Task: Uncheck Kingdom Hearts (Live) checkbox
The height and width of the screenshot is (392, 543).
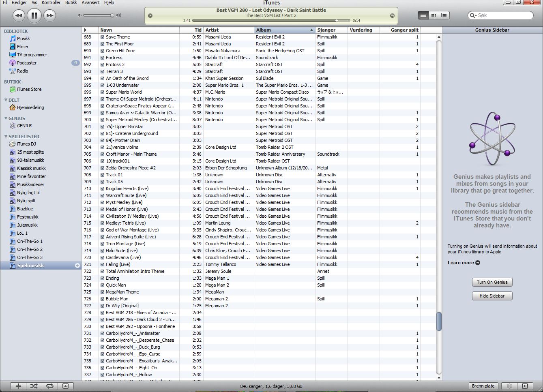Action: point(103,189)
